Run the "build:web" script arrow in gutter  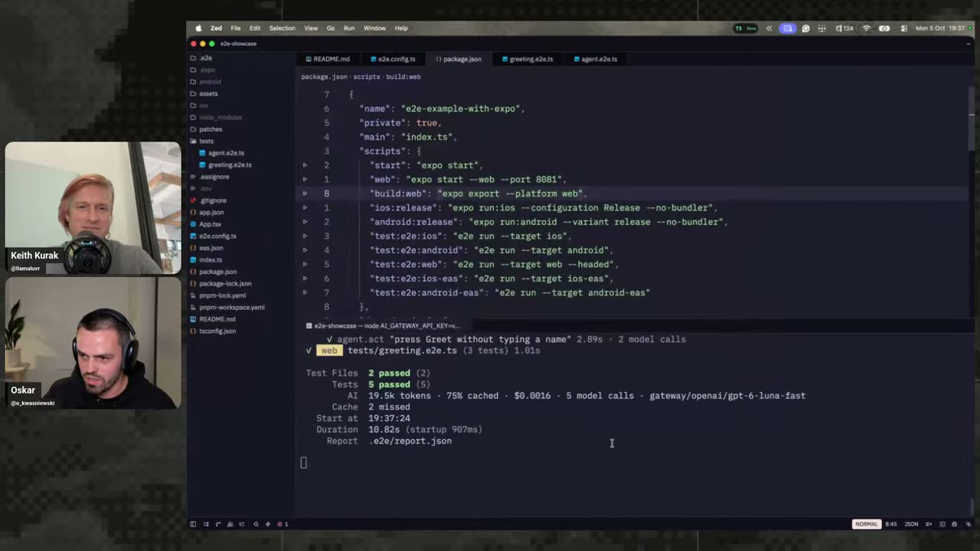(305, 194)
